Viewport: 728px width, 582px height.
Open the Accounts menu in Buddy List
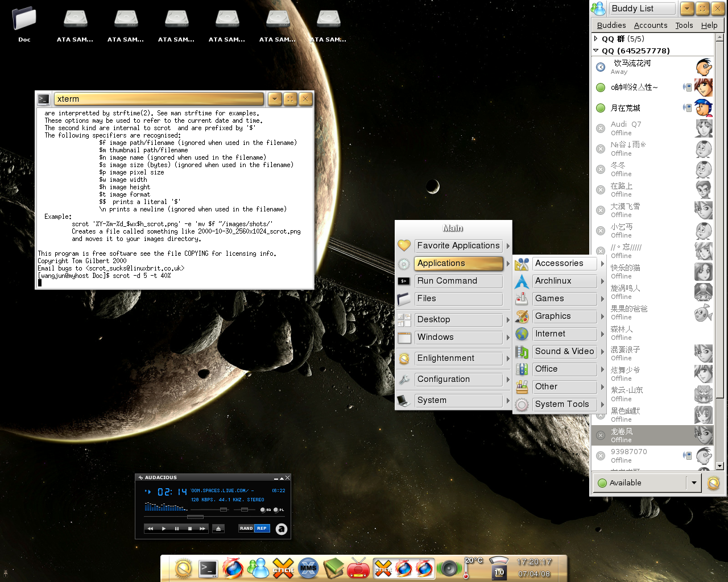pos(651,26)
